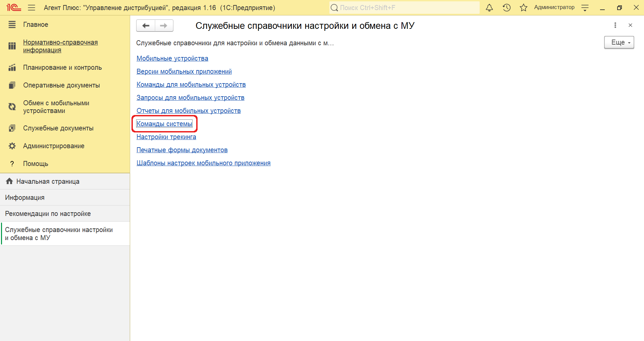Viewport: 644px width, 341px height.
Task: Show notifications bell
Action: (489, 7)
